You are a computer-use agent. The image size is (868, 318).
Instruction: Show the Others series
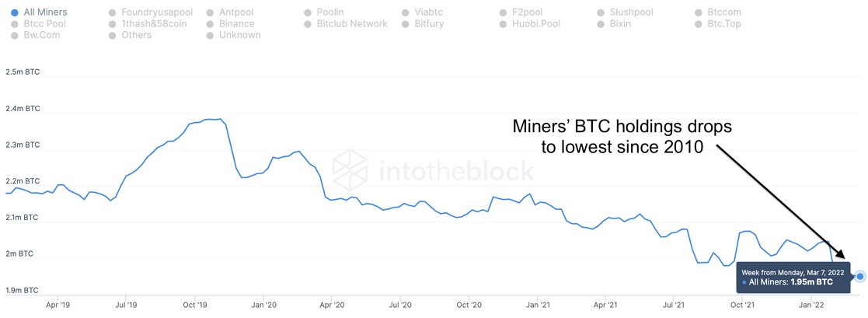[x=130, y=35]
